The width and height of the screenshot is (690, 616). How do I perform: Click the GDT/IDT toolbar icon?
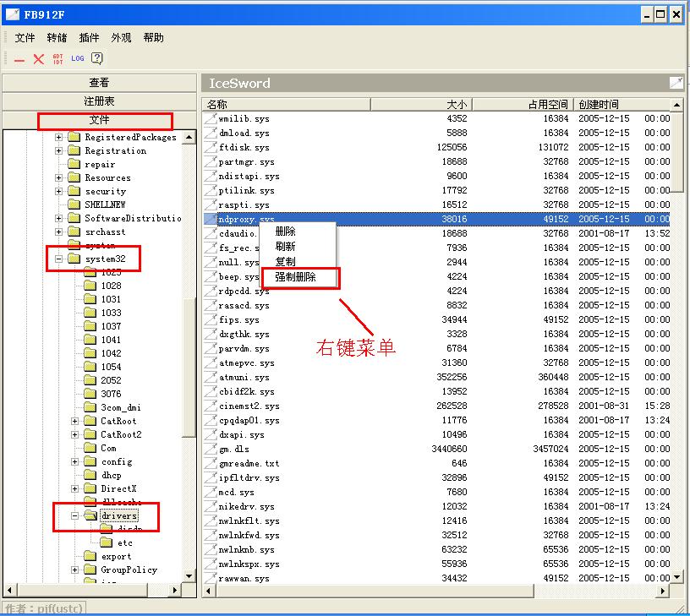click(57, 58)
